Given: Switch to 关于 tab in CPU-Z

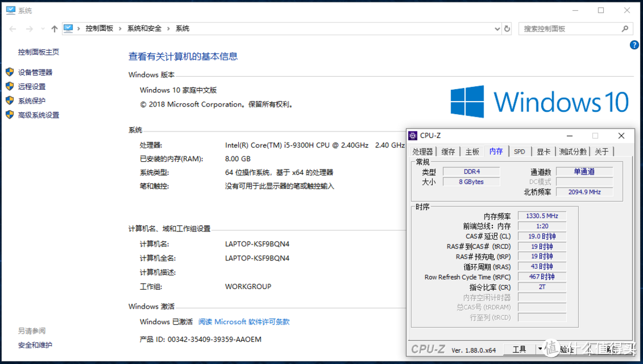Looking at the screenshot, I should click(601, 152).
